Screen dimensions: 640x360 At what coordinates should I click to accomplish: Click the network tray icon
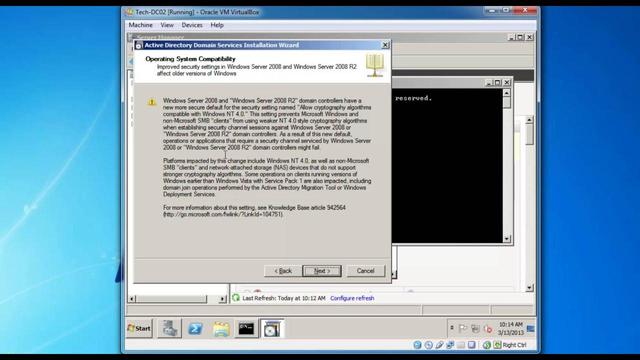pyautogui.click(x=475, y=329)
